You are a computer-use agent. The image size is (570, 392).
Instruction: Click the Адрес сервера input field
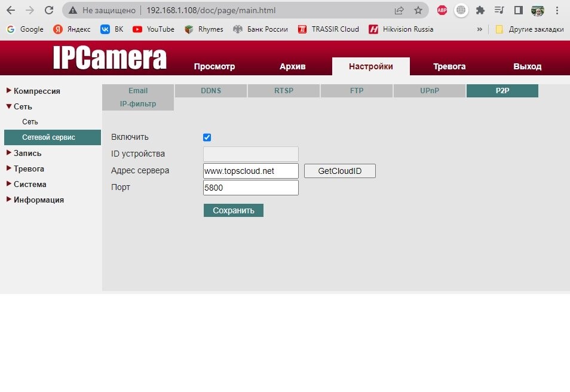(251, 171)
